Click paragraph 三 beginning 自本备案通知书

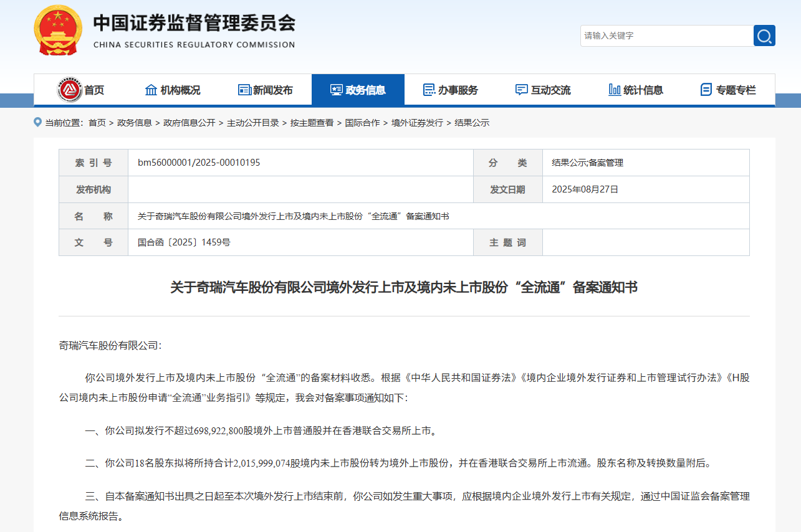404,506
